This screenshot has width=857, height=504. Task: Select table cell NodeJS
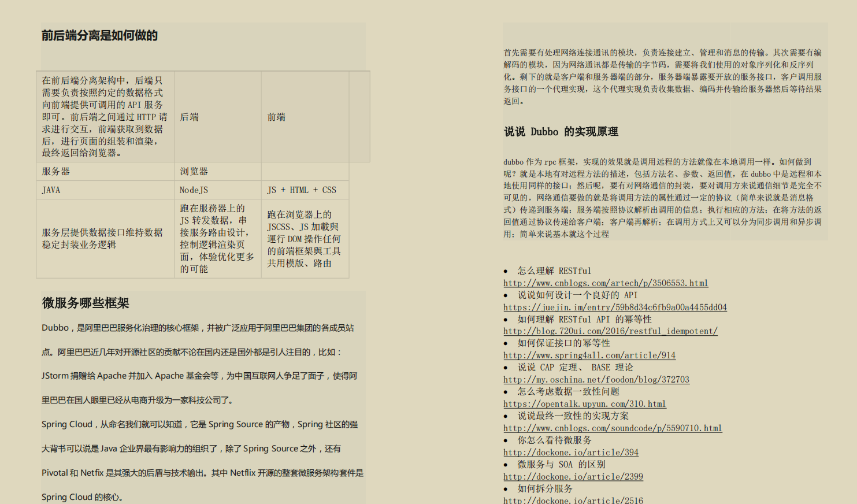(x=218, y=190)
